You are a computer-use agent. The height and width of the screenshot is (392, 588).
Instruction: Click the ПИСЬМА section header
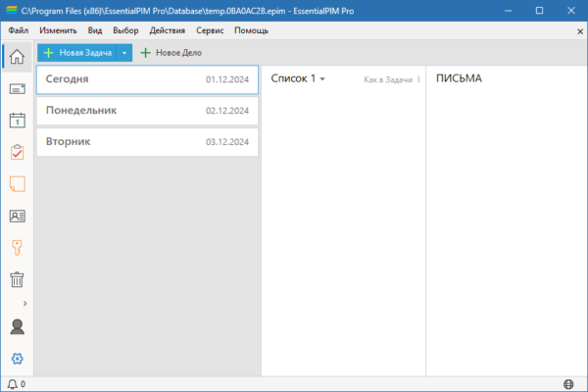[459, 78]
